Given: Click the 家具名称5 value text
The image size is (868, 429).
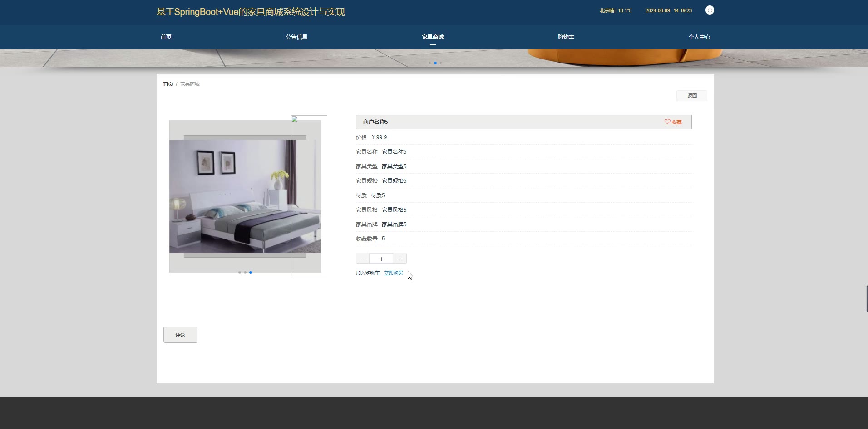Looking at the screenshot, I should pos(394,152).
